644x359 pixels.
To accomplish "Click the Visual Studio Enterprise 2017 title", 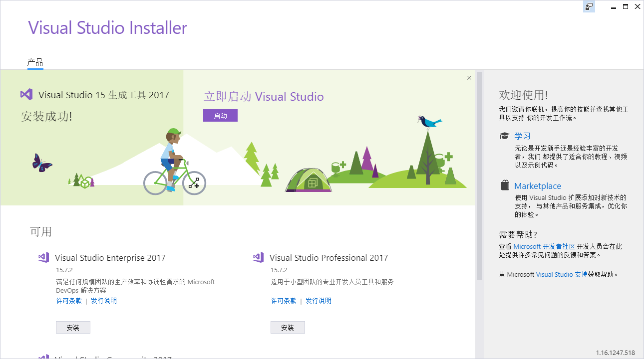I will 110,258.
